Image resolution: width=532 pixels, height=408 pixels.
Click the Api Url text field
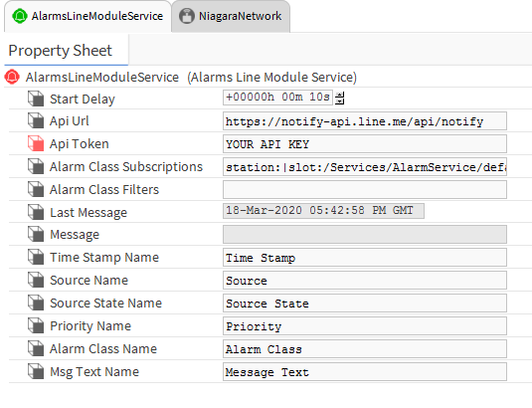(x=365, y=120)
